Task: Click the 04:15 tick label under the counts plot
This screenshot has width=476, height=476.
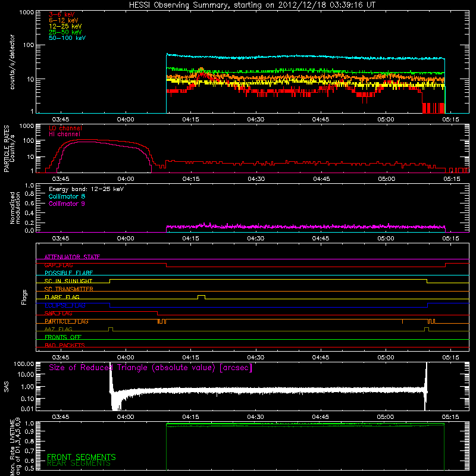Action: [190, 120]
